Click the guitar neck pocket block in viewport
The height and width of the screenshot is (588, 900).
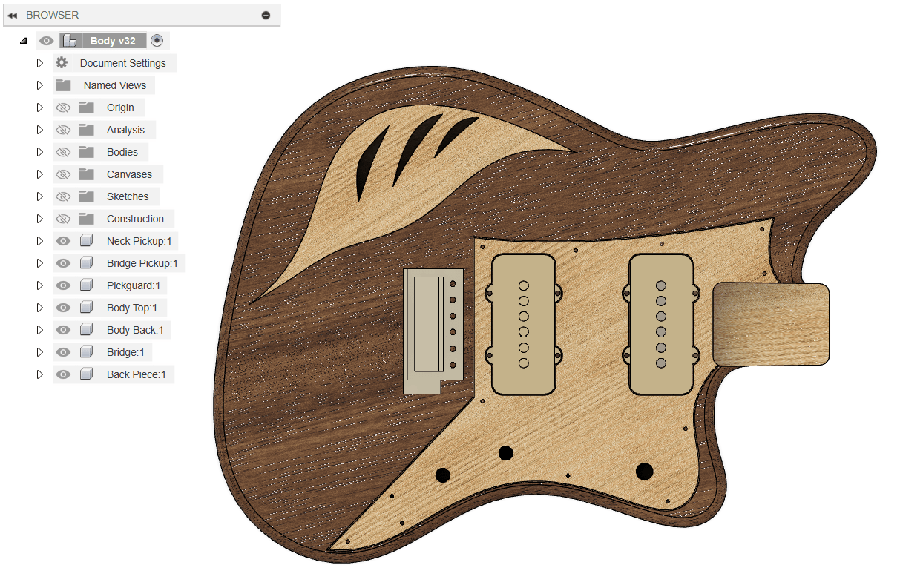770,325
